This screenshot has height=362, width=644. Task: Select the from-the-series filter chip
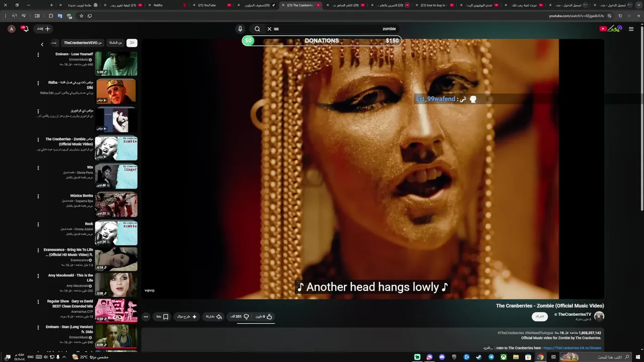116,43
